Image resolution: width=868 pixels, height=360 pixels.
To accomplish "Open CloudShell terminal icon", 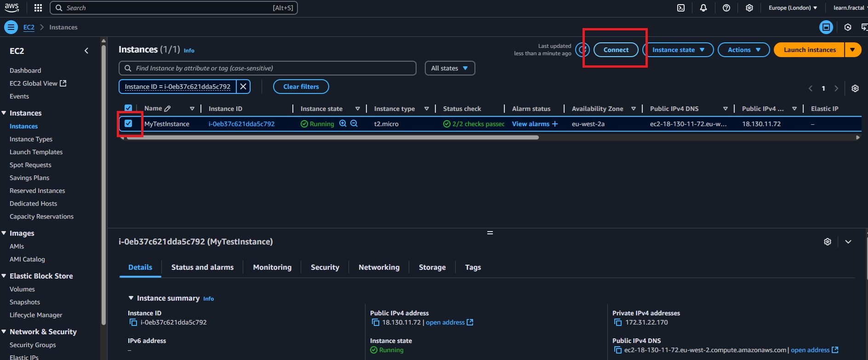I will [681, 8].
